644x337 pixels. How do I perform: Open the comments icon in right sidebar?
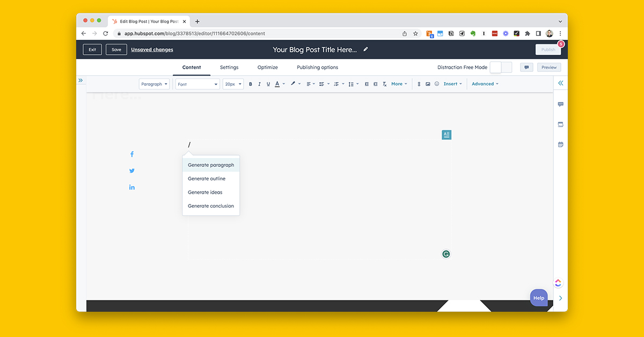pos(560,104)
